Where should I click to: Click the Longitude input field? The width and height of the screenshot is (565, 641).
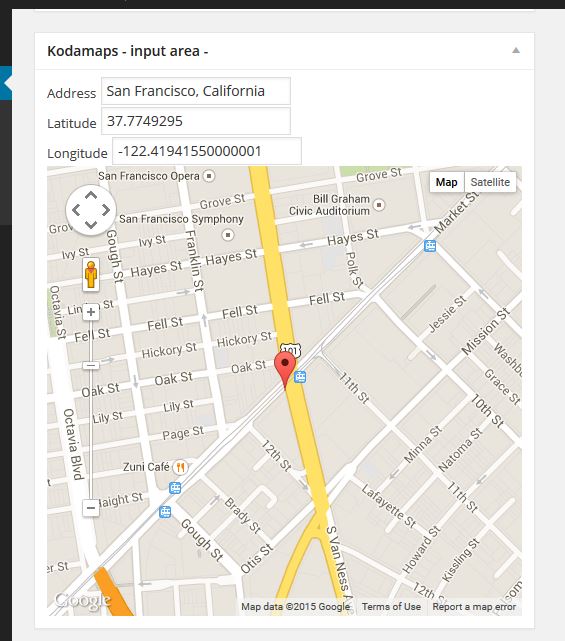[207, 151]
